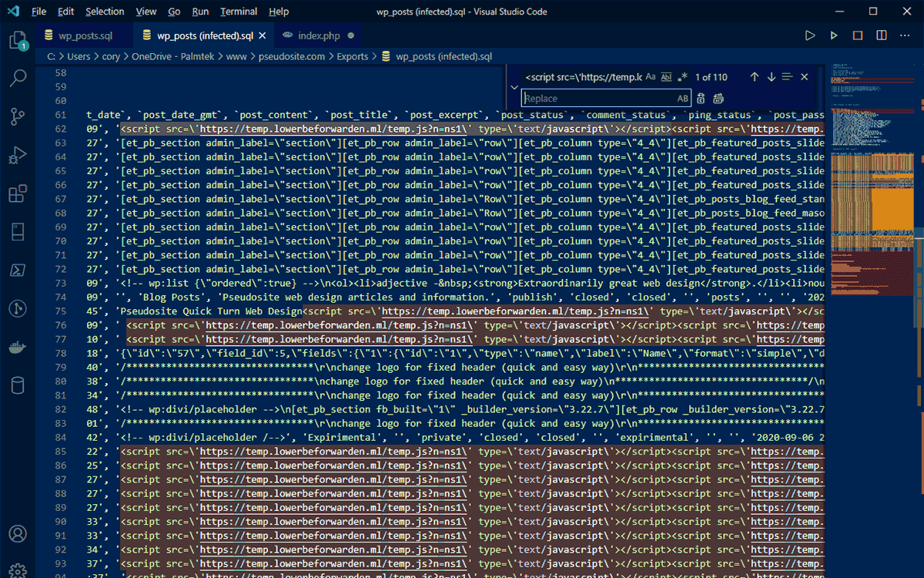Close the wp_posts (infected).sql tab
This screenshot has width=924, height=578.
[x=263, y=35]
